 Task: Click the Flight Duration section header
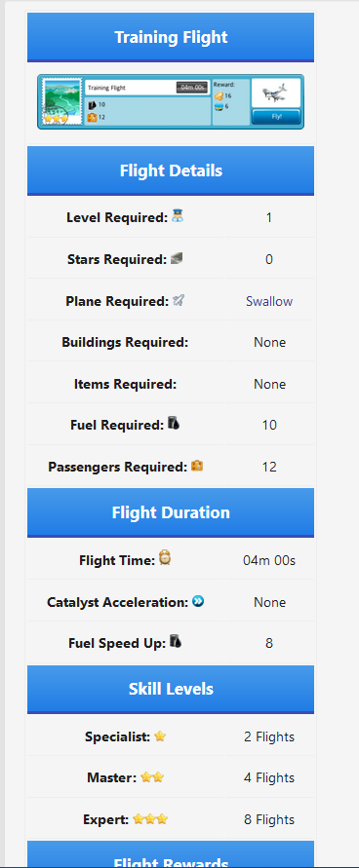coord(171,512)
